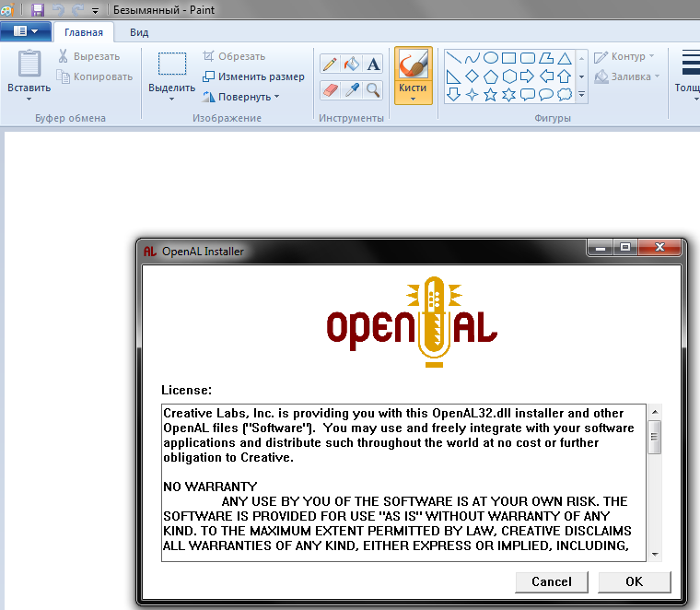Click Изменить размер to resize the image

coord(253,76)
